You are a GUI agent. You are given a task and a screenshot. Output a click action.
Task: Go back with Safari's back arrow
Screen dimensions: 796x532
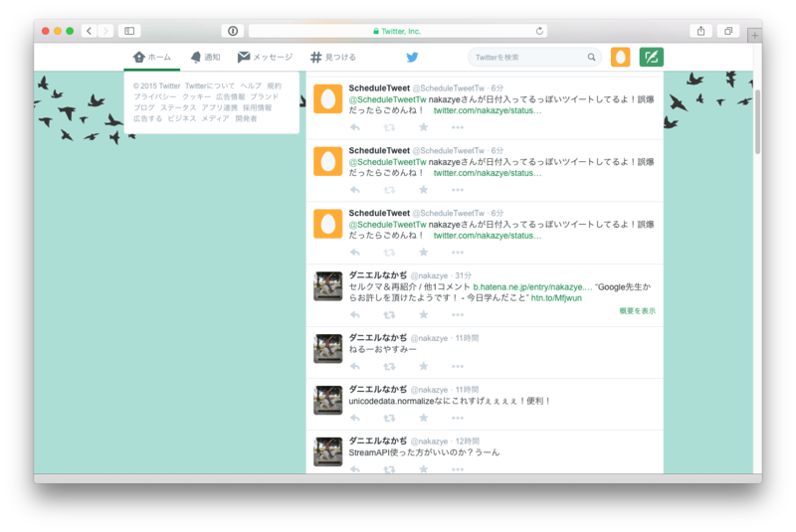pyautogui.click(x=90, y=31)
